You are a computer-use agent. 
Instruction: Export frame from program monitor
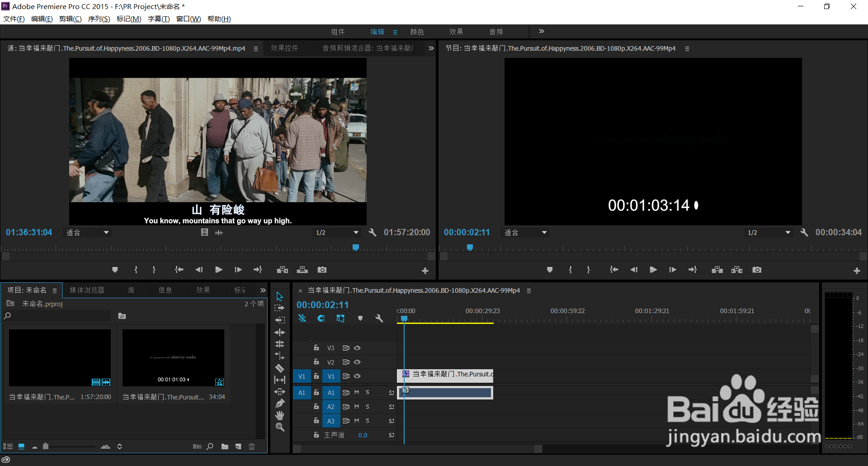point(757,270)
